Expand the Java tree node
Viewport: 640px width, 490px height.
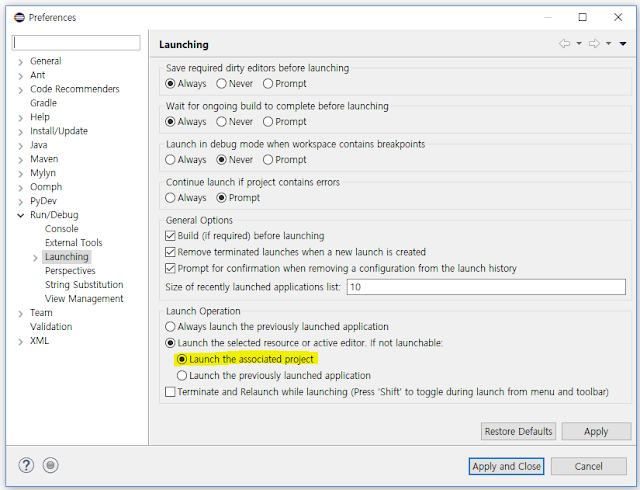coord(20,146)
